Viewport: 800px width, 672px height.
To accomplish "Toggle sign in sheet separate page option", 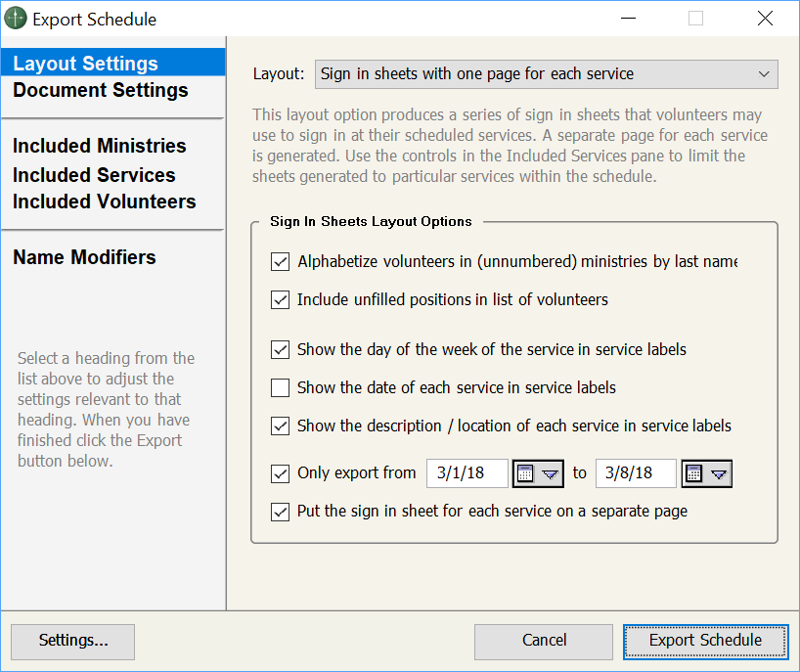I will 281,511.
